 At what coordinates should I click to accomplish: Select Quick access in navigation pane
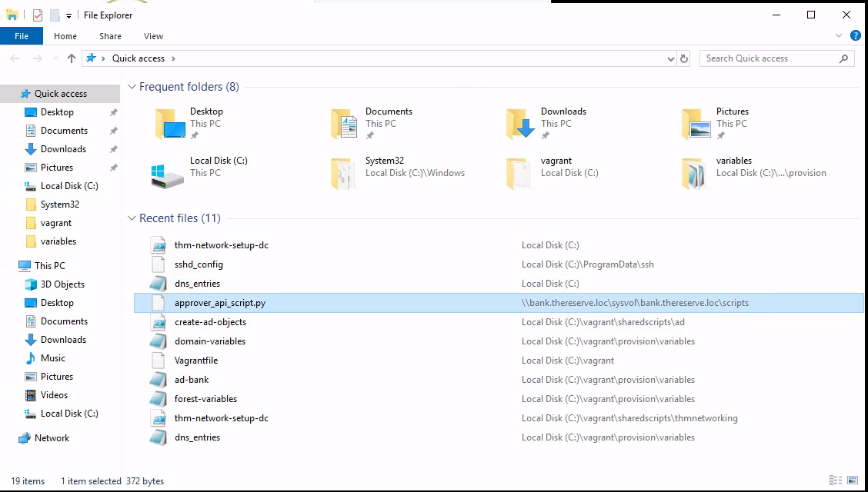coord(60,94)
